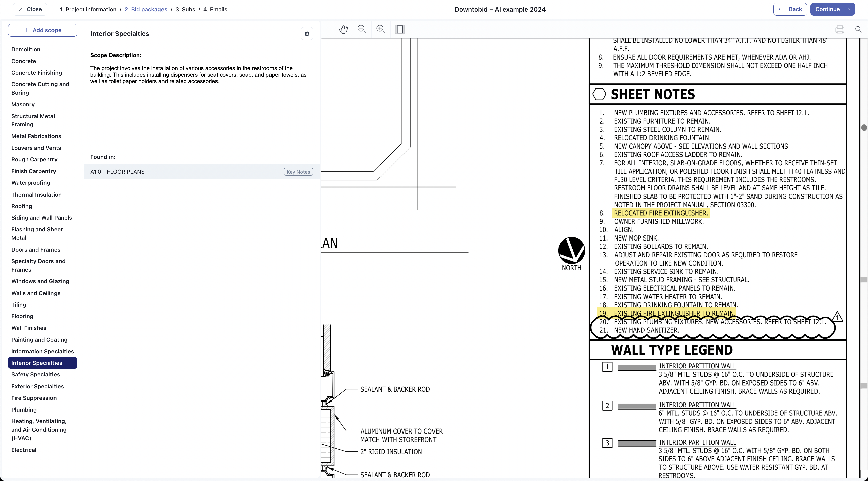Toggle the sidebar panel view icon
Viewport: 868px width, 481px height.
[400, 29]
